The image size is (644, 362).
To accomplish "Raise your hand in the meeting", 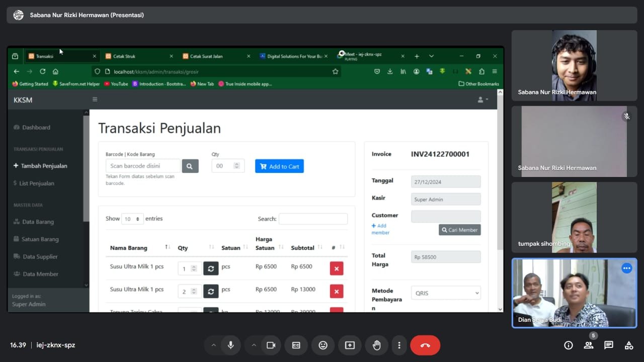I will tap(377, 345).
